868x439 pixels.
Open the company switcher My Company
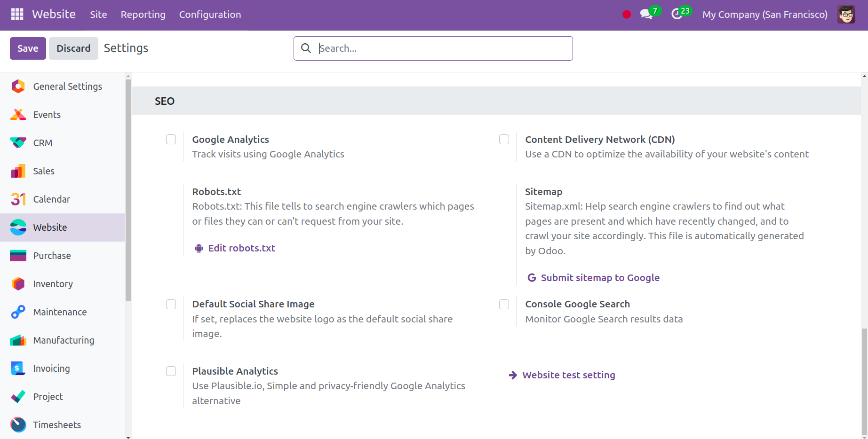pos(764,15)
